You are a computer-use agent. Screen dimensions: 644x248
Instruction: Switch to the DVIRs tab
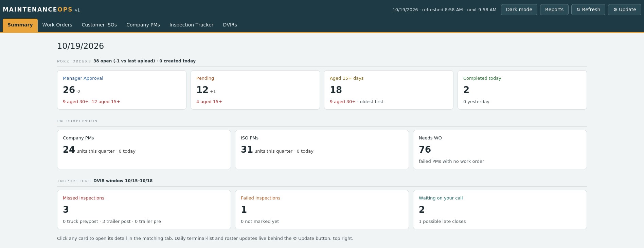click(x=230, y=25)
